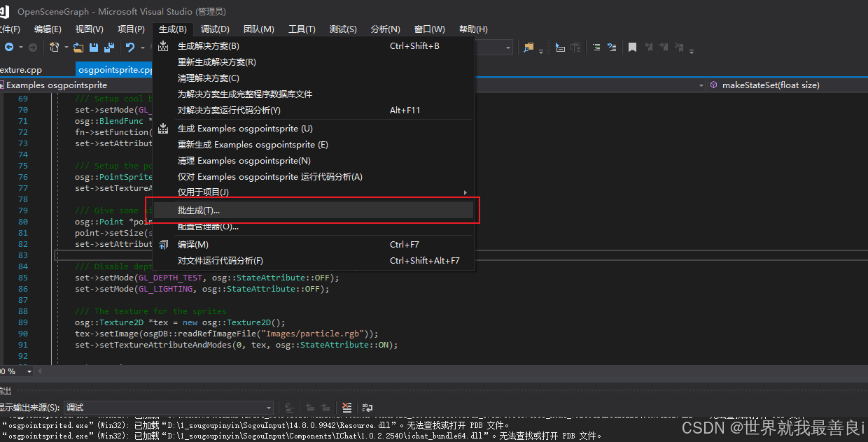
Task: Select 对文件运行代码分析(F) menu item
Action: 314,261
